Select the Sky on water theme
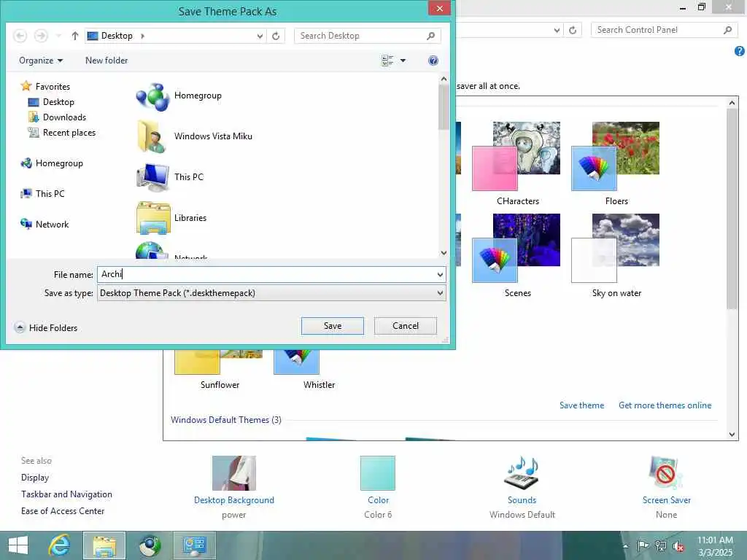The image size is (747, 560). pos(616,256)
